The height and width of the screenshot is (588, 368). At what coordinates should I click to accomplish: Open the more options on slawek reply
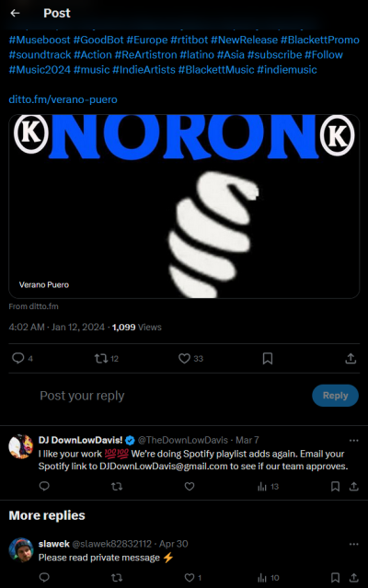[x=354, y=544]
